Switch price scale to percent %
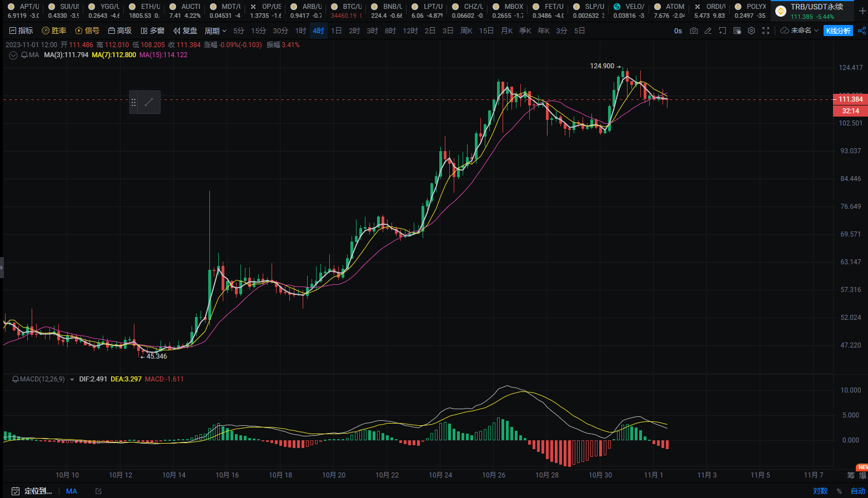868x498 pixels. pyautogui.click(x=839, y=491)
